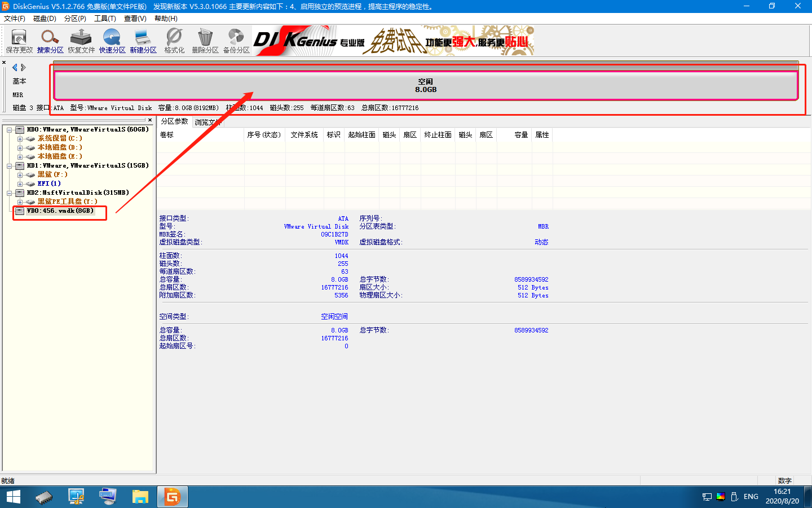Close the disk map panel with X
The image size is (812, 508).
pyautogui.click(x=4, y=63)
